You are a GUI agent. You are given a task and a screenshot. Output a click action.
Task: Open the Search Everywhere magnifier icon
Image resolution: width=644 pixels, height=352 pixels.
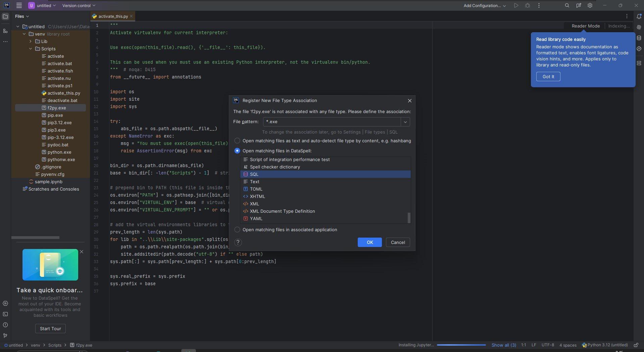pos(567,5)
